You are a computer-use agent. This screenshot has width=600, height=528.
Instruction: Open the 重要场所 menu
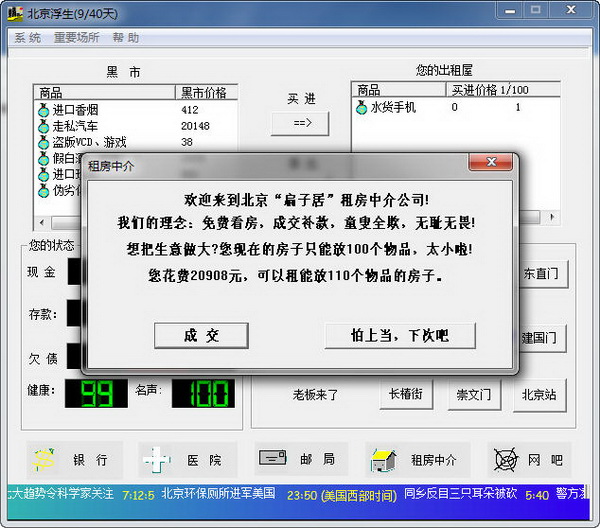[x=76, y=37]
